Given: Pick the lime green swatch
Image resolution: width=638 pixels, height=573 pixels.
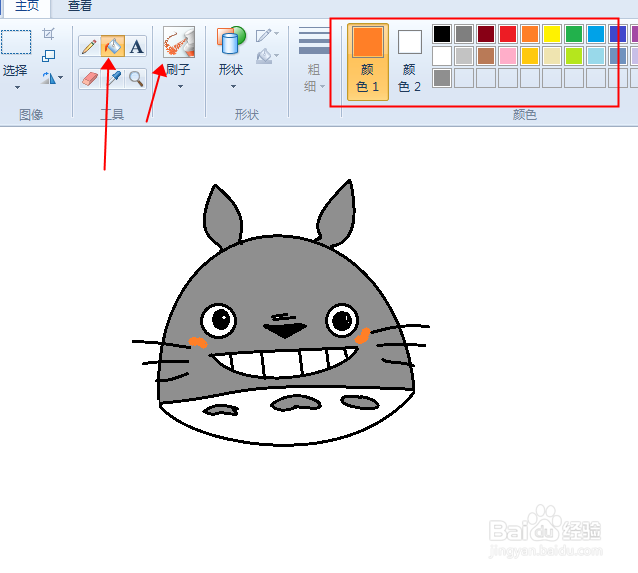Looking at the screenshot, I should point(574,56).
